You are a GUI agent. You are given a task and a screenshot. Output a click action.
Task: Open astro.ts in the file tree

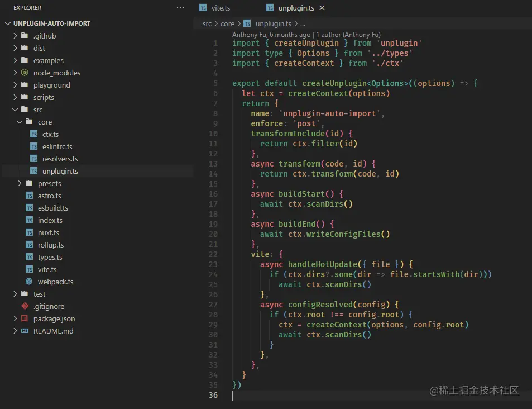pyautogui.click(x=50, y=196)
